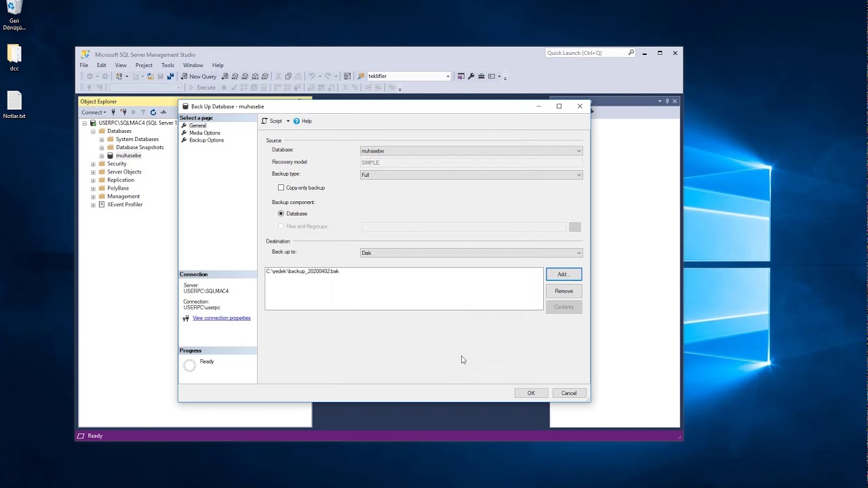Click the connection properties plug icon
The height and width of the screenshot is (488, 868).
186,318
